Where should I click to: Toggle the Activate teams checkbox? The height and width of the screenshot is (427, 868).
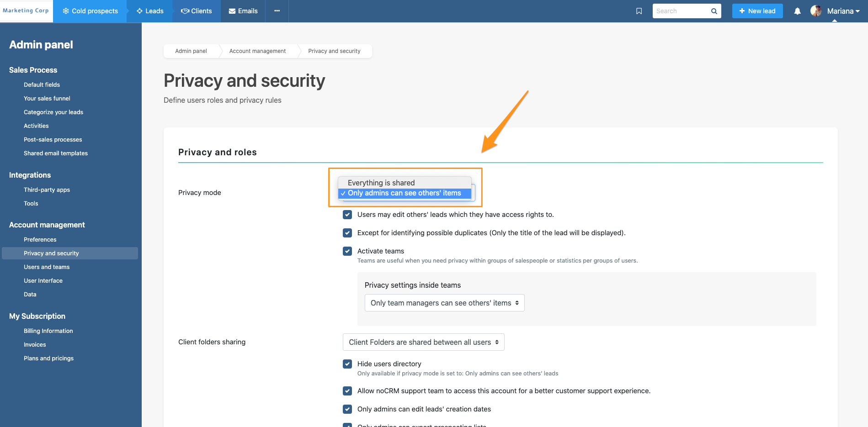[347, 251]
